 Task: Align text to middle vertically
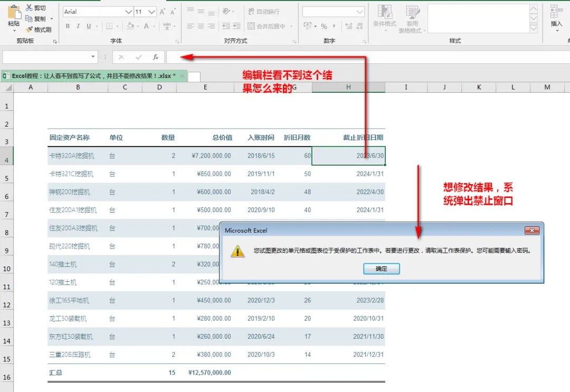coord(201,11)
